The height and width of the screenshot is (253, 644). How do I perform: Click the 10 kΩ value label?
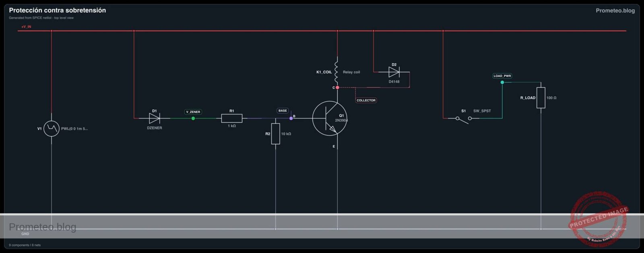tap(286, 134)
